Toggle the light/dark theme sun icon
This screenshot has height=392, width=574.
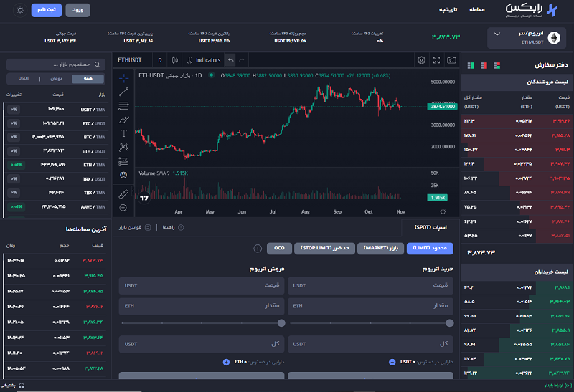click(x=20, y=10)
